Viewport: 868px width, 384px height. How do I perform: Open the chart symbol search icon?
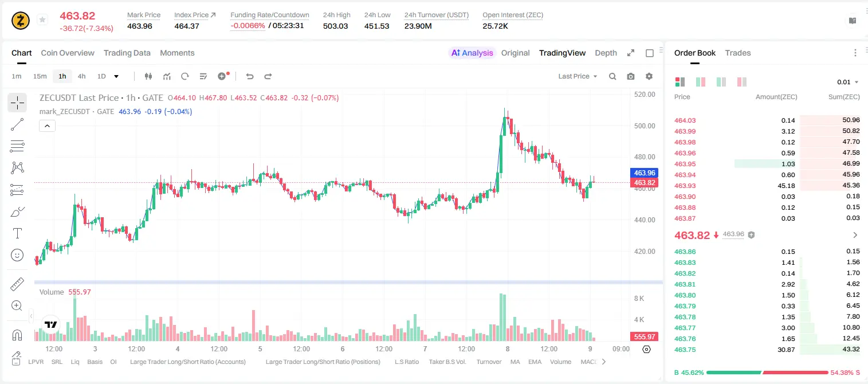pos(612,76)
